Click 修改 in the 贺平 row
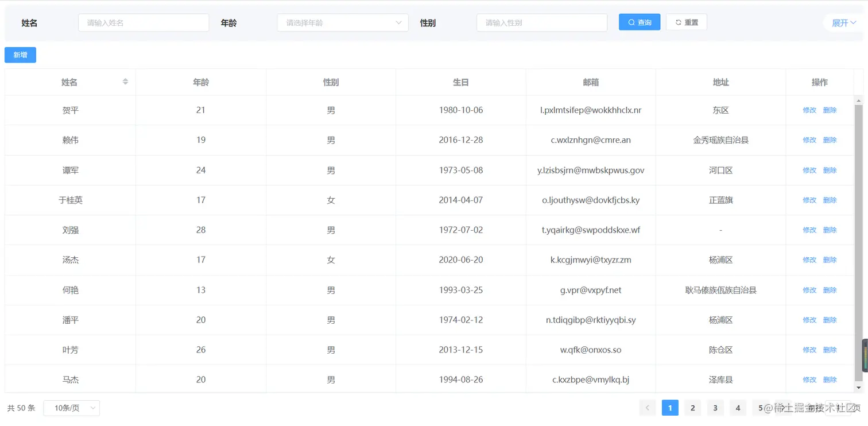The height and width of the screenshot is (426, 868). pos(809,110)
